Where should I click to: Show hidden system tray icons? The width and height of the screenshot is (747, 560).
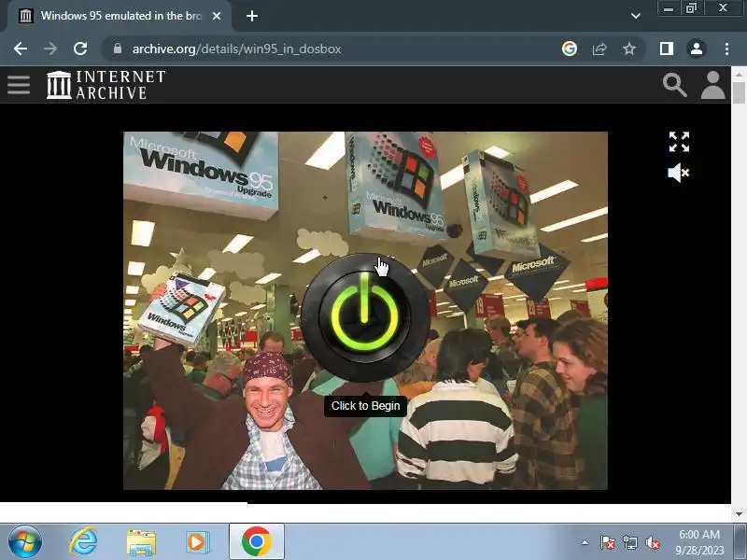[585, 542]
